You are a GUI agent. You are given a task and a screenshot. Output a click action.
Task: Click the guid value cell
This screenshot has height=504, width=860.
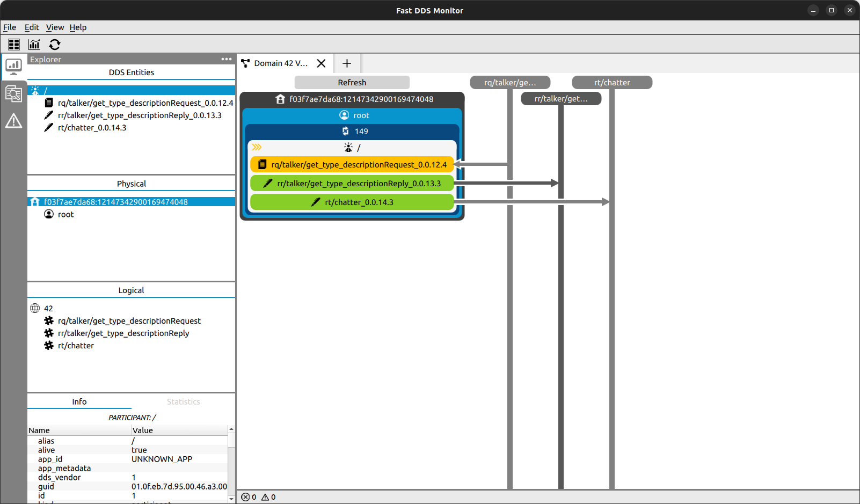[x=179, y=486]
